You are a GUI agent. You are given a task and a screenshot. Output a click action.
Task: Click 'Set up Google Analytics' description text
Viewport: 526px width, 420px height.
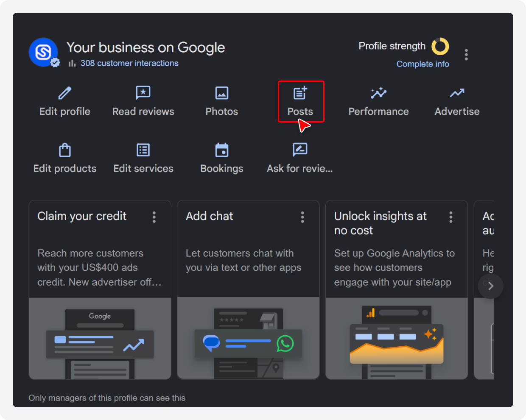point(394,267)
